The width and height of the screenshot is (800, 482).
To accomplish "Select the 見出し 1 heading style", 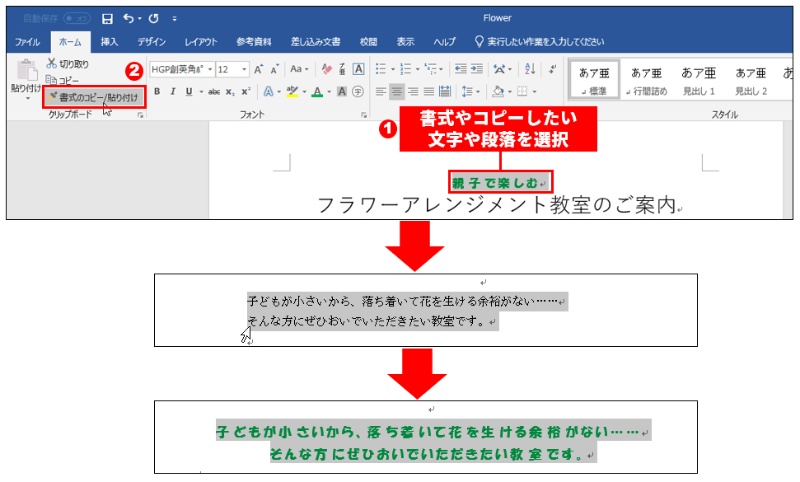I will [x=698, y=80].
